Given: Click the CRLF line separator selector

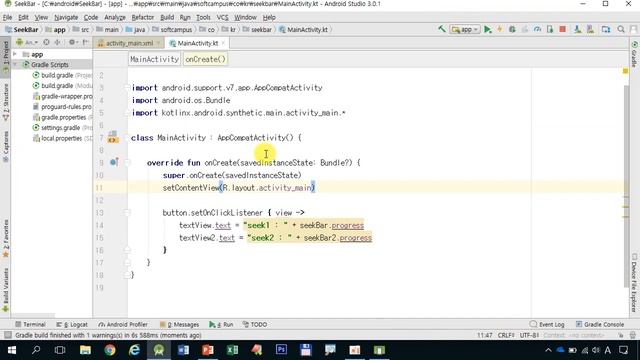Looking at the screenshot, I should pos(506,335).
